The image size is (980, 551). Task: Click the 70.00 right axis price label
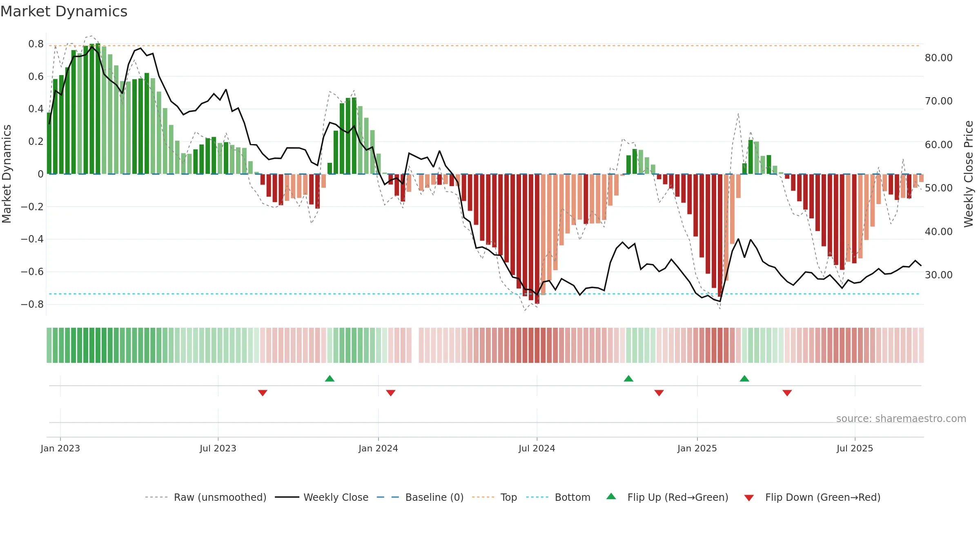point(939,101)
